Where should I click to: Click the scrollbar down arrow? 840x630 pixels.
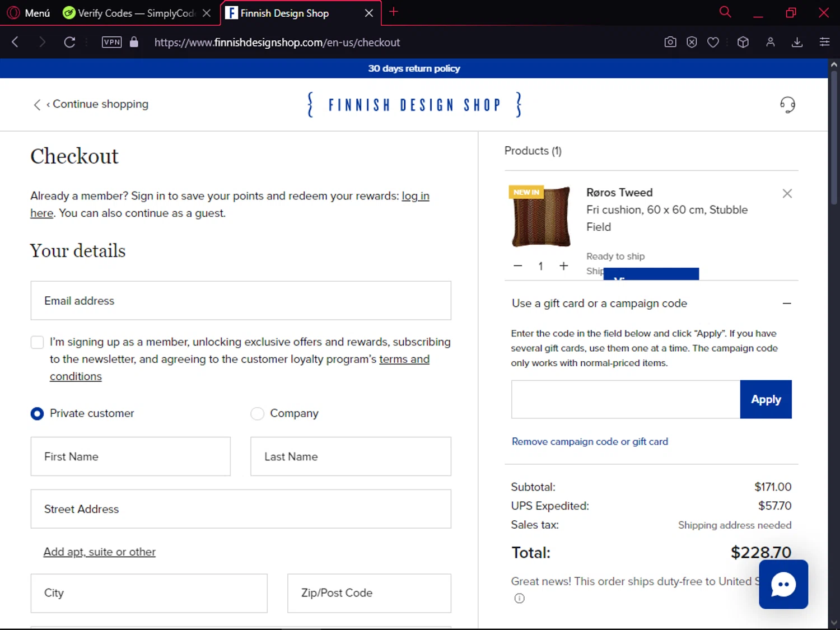pos(834,622)
